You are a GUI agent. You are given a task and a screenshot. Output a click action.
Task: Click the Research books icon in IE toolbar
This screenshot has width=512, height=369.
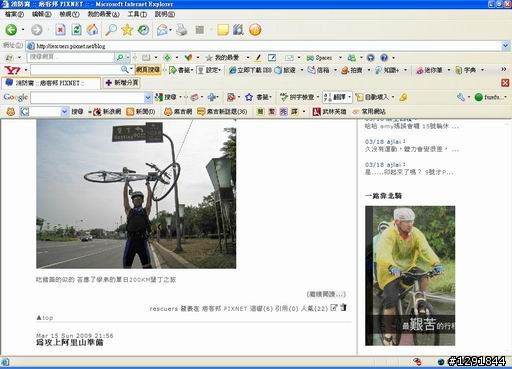238,30
